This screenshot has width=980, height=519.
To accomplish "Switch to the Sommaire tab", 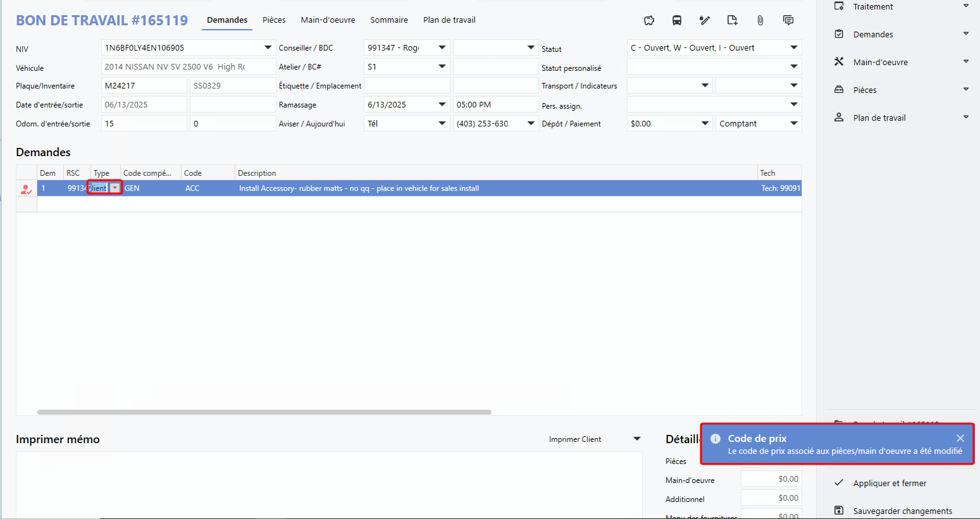I will click(x=388, y=20).
